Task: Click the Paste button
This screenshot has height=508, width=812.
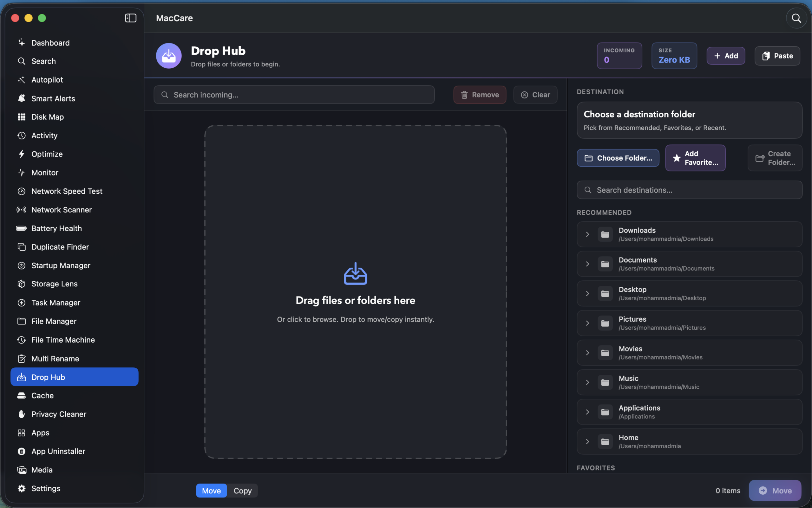Action: (777, 56)
